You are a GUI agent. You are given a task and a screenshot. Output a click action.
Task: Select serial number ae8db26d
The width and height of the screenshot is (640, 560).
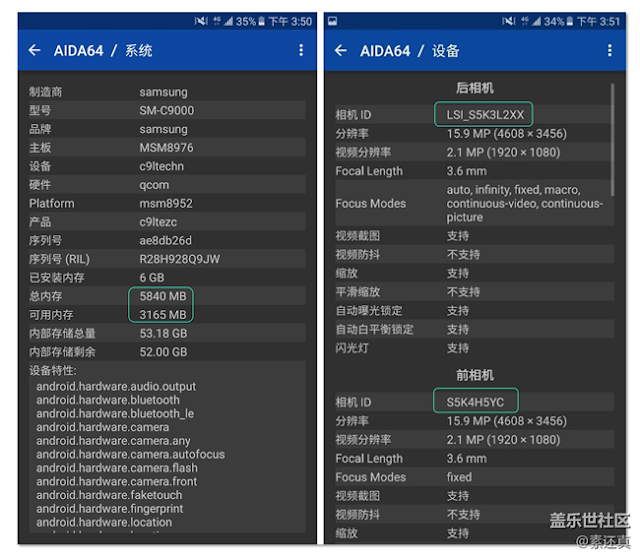165,240
